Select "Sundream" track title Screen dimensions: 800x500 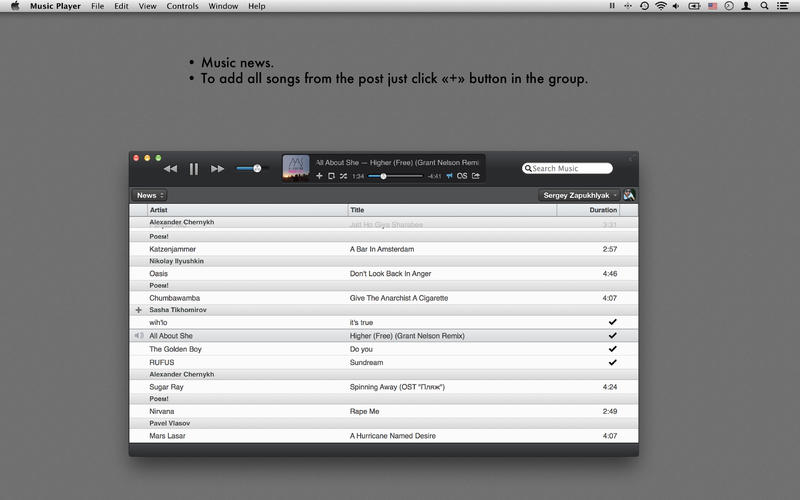click(366, 362)
